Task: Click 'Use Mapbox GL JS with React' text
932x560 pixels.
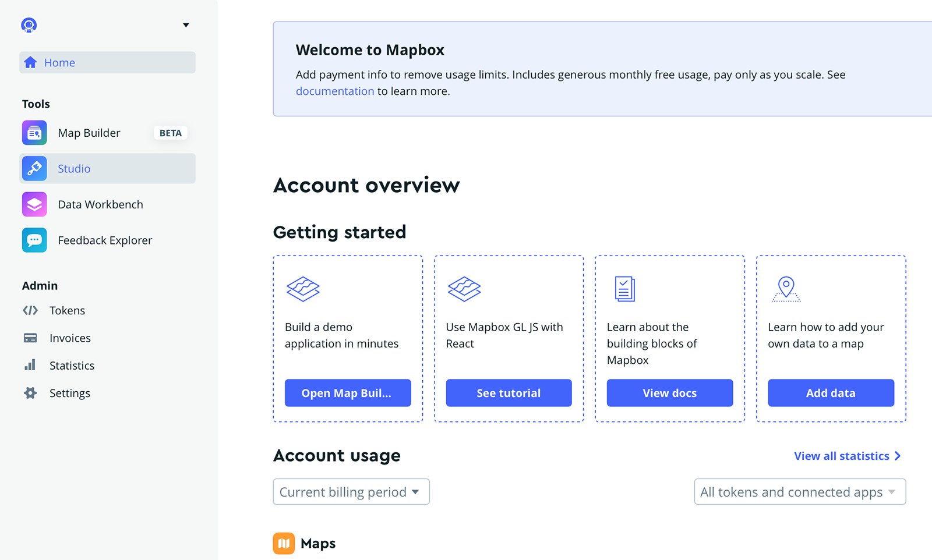Action: 504,335
